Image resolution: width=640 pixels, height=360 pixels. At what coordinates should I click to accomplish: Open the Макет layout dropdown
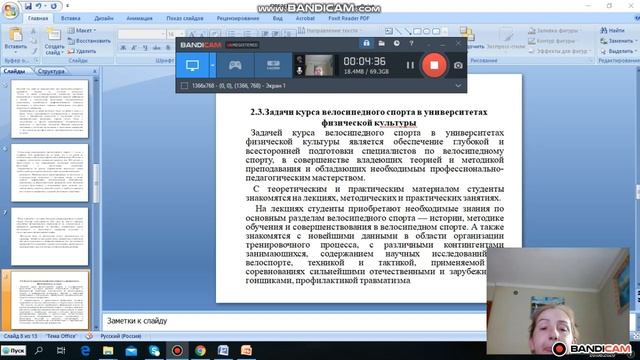point(82,31)
